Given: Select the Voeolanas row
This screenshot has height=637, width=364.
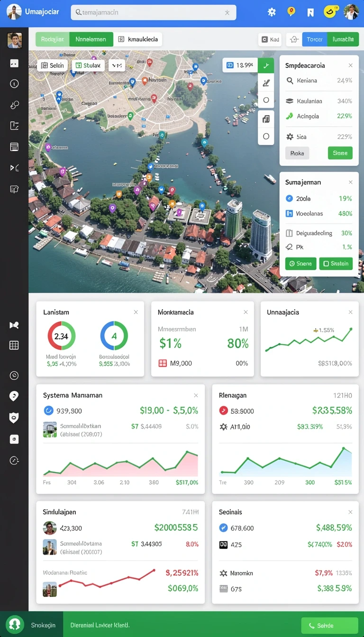Looking at the screenshot, I should click(x=319, y=214).
